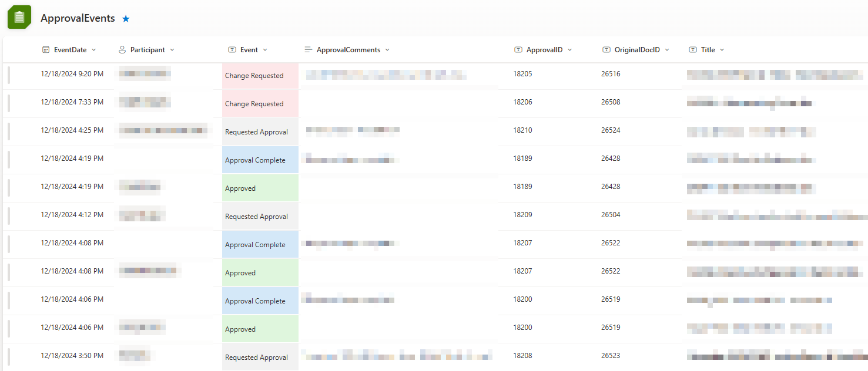This screenshot has width=868, height=371.
Task: Expand the Participant column dropdown chevron
Action: point(172,50)
